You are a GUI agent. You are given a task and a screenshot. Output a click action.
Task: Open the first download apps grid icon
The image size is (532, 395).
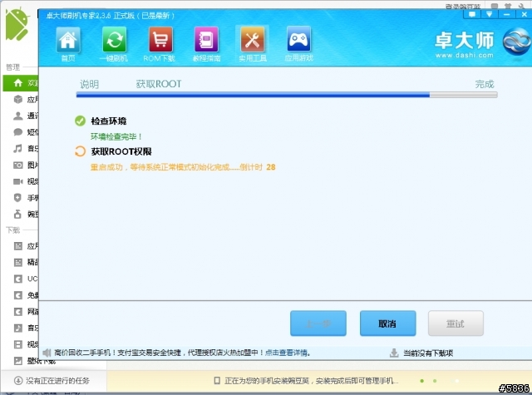(x=18, y=246)
